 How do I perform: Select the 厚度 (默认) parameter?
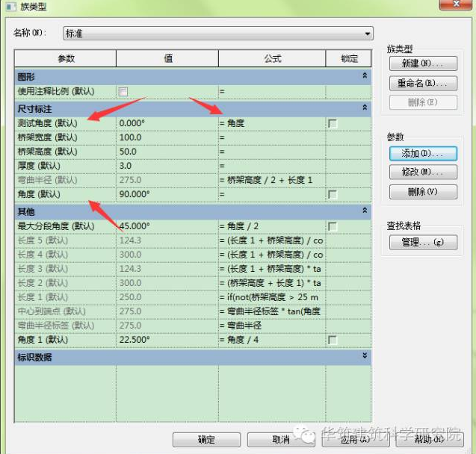click(65, 167)
